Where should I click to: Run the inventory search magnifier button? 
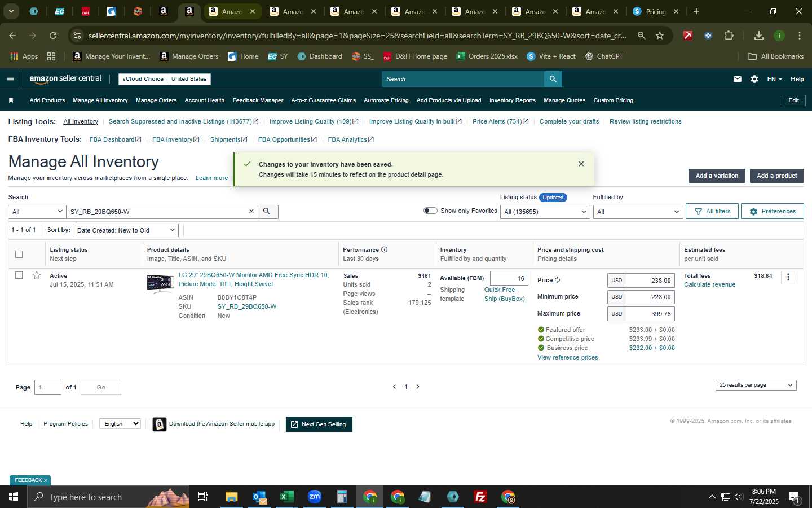pos(267,211)
